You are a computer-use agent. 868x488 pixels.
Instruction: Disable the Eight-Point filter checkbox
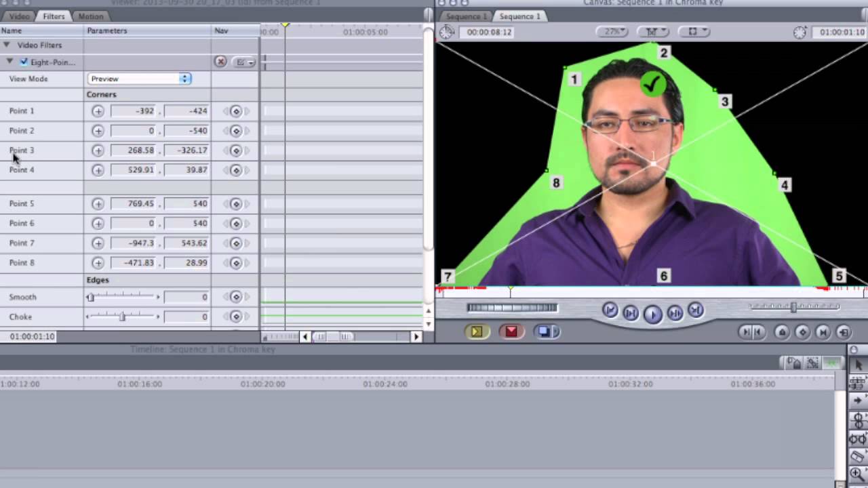(x=24, y=62)
